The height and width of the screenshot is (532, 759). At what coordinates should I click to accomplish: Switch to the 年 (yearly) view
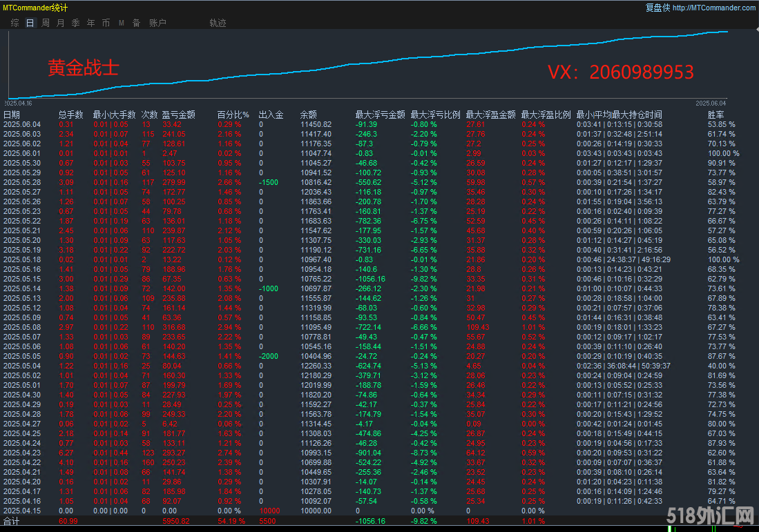click(91, 23)
